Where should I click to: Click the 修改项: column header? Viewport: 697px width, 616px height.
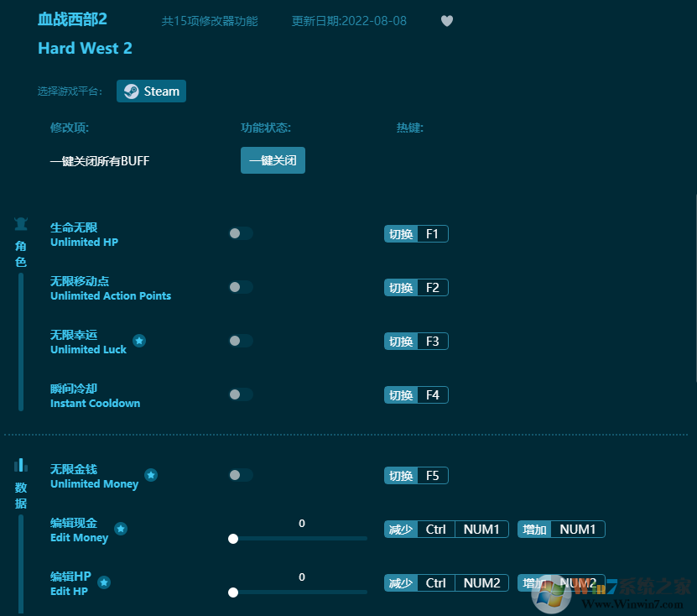[x=70, y=128]
